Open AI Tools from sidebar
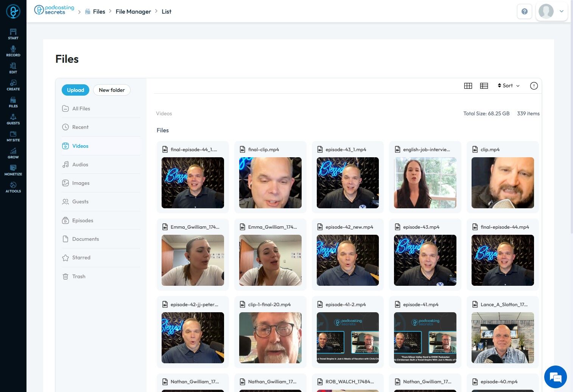This screenshot has height=392, width=573. [13, 187]
